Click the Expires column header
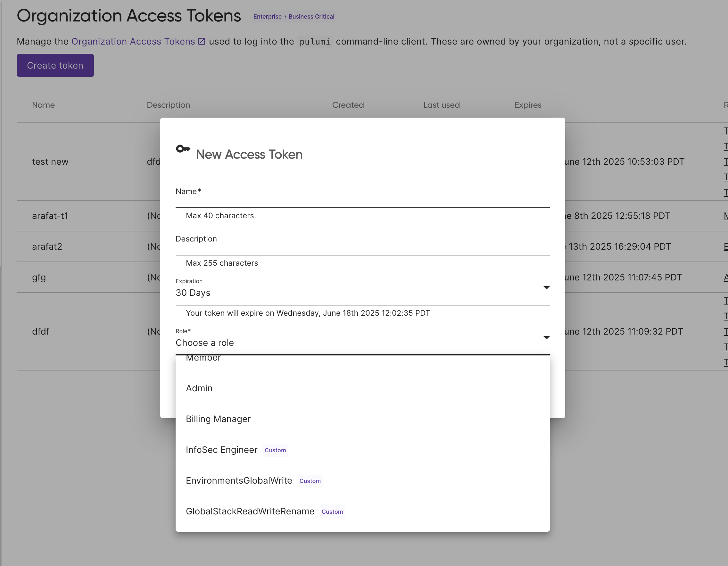This screenshot has width=728, height=566. coord(527,105)
